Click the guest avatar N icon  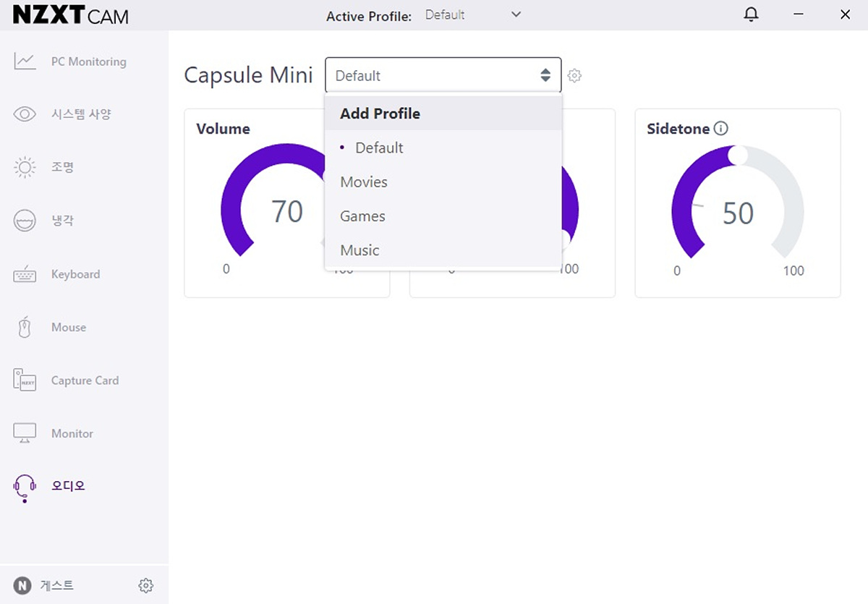pos(23,585)
